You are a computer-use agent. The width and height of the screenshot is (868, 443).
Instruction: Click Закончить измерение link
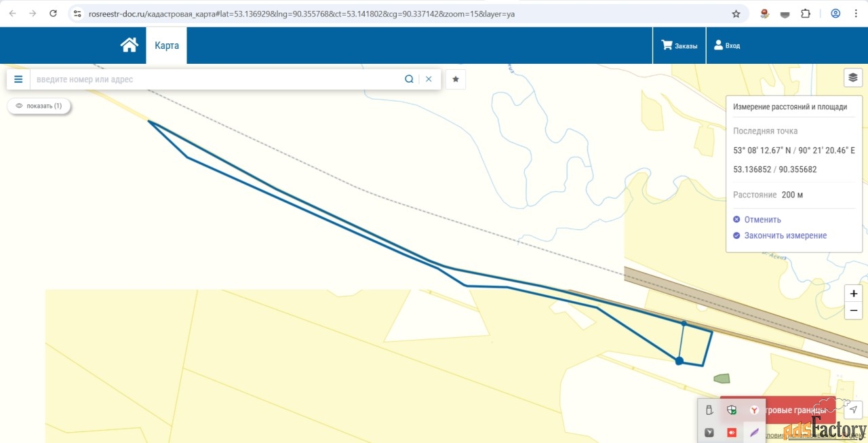click(x=785, y=235)
